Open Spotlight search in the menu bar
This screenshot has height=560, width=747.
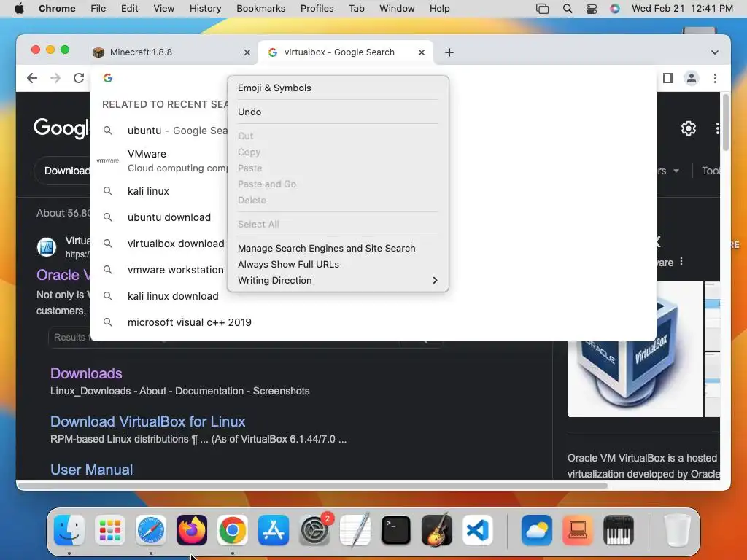click(x=567, y=9)
